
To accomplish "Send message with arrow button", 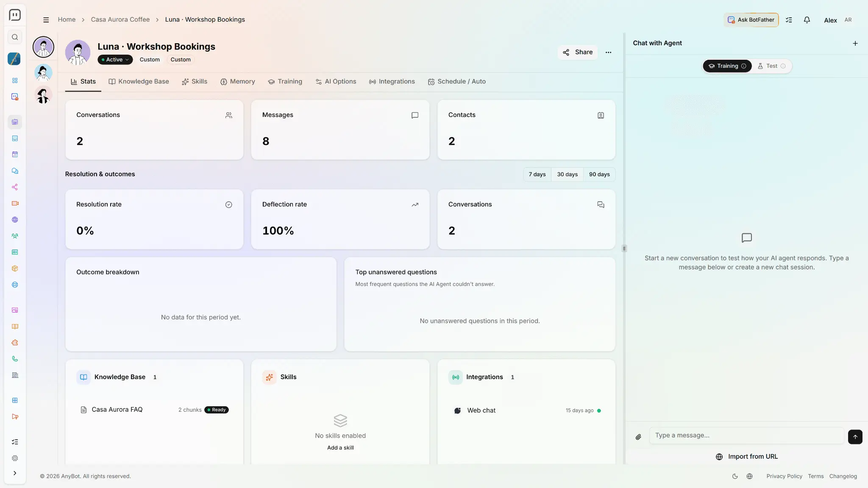I will pos(855,437).
